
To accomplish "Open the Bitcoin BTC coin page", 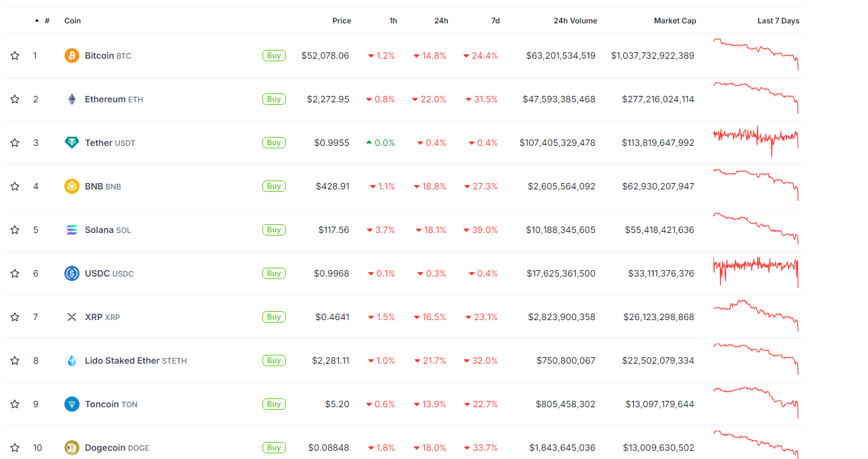I will (x=108, y=56).
